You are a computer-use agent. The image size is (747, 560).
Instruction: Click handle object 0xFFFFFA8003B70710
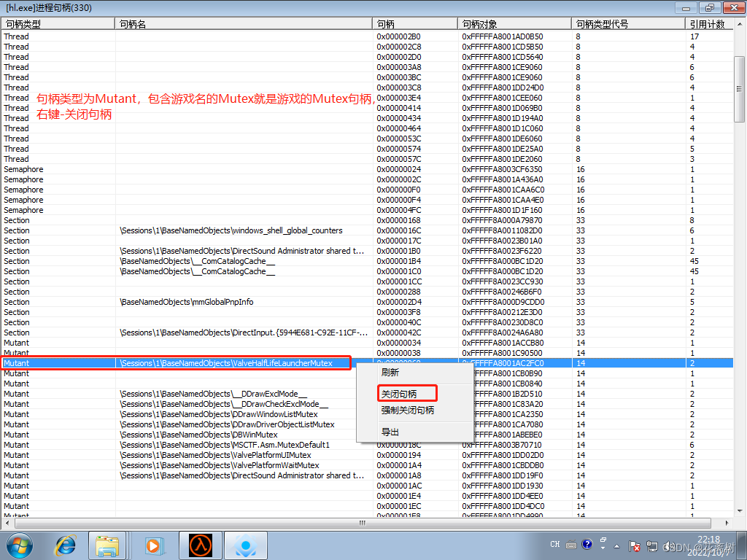tap(502, 445)
